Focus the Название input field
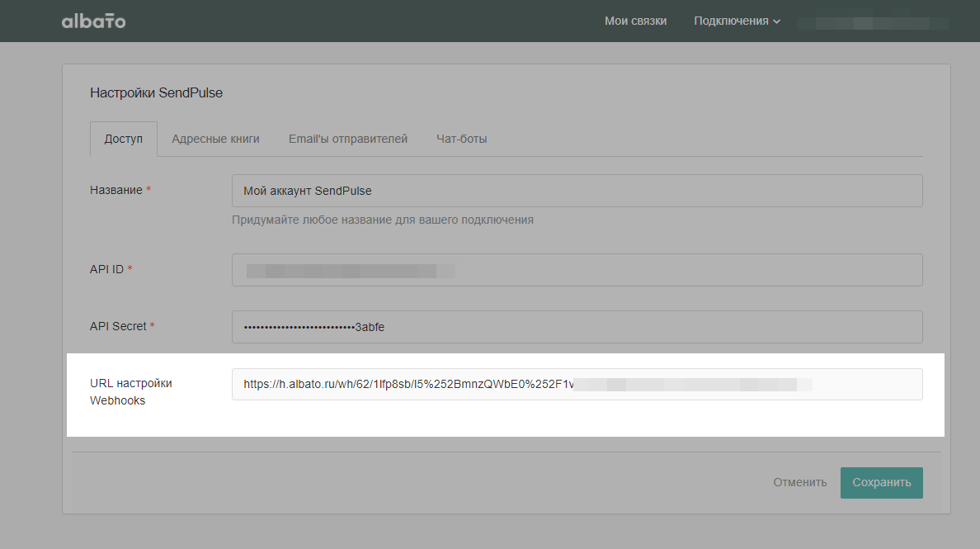 [577, 191]
